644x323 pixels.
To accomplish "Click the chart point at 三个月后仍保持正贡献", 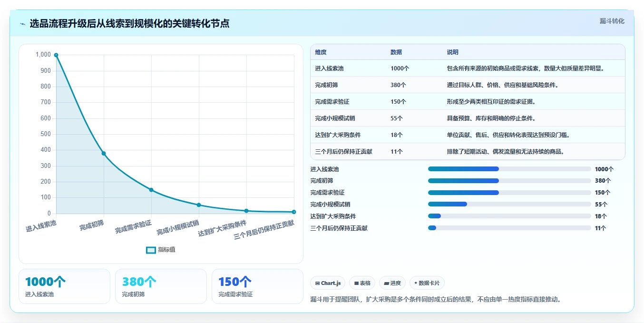I will coord(294,212).
